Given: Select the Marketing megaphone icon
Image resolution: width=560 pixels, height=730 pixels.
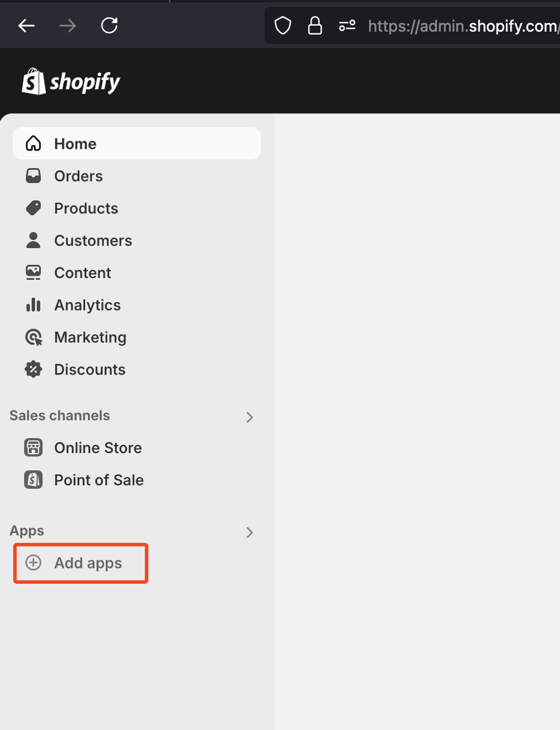Looking at the screenshot, I should coord(33,337).
